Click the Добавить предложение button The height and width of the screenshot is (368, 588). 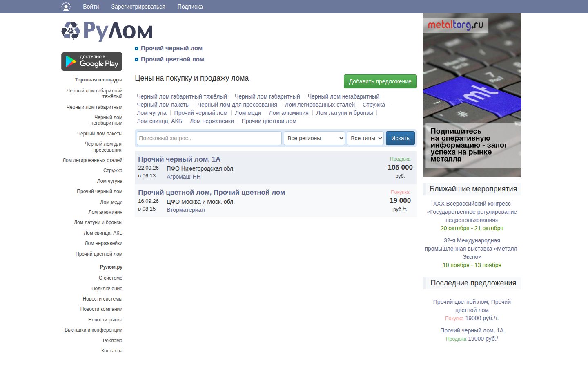[380, 81]
